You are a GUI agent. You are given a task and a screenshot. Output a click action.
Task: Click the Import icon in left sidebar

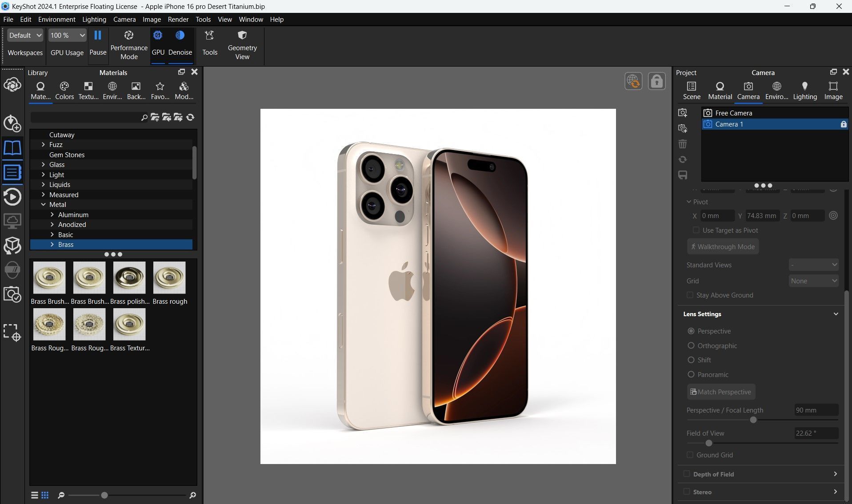[x=12, y=123]
